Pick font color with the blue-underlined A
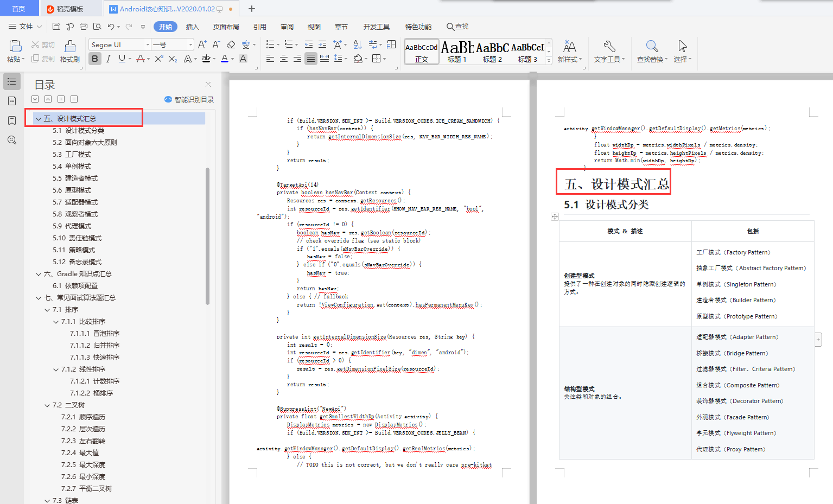This screenshot has width=833, height=504. tap(225, 59)
